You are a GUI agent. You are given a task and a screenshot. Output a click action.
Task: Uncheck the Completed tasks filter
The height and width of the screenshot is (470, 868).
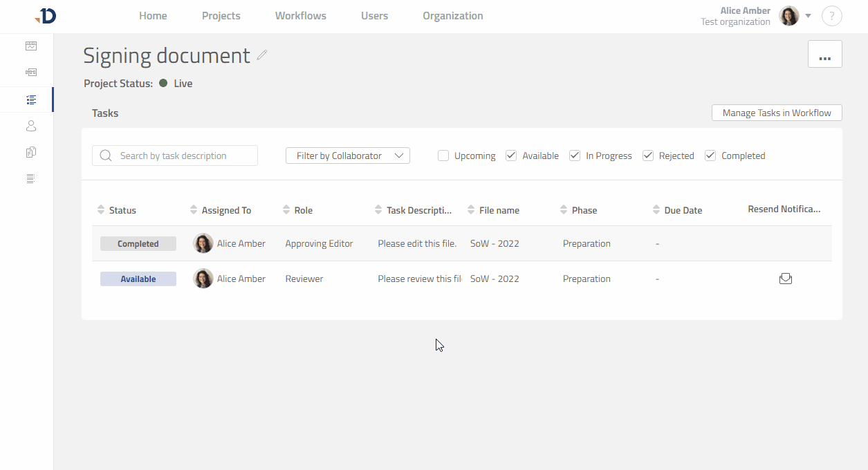710,156
